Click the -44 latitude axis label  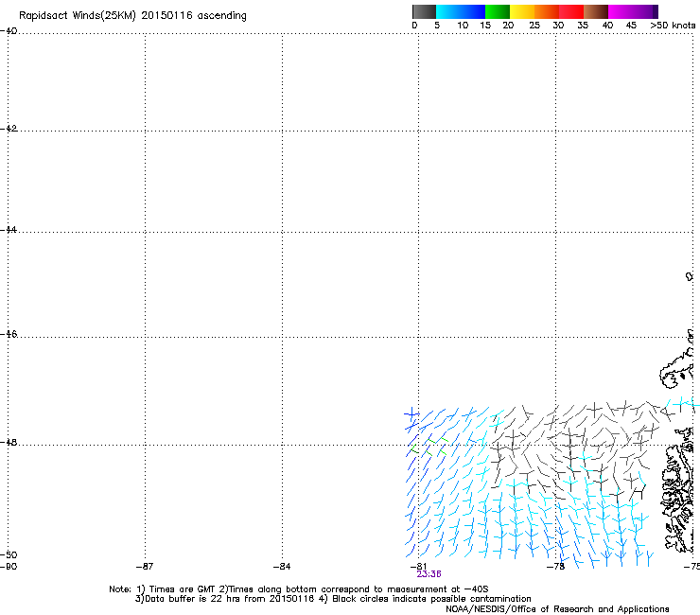(9, 230)
